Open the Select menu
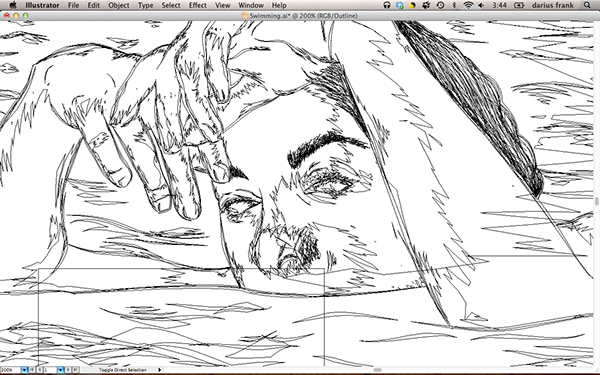This screenshot has height=375, width=600. pos(171,5)
